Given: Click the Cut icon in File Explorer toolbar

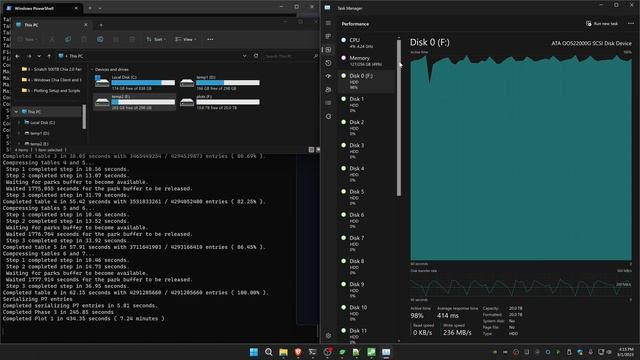Looking at the screenshot, I should point(52,39).
